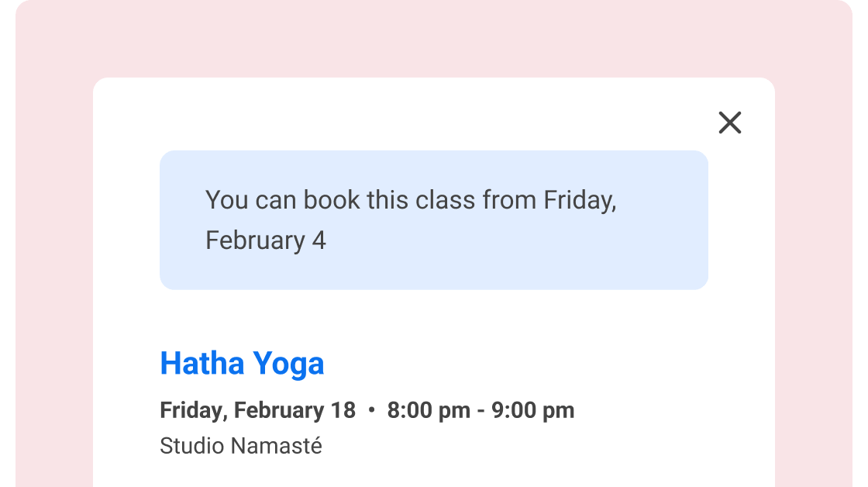This screenshot has height=487, width=868.
Task: Close the class details popup
Action: coord(730,123)
